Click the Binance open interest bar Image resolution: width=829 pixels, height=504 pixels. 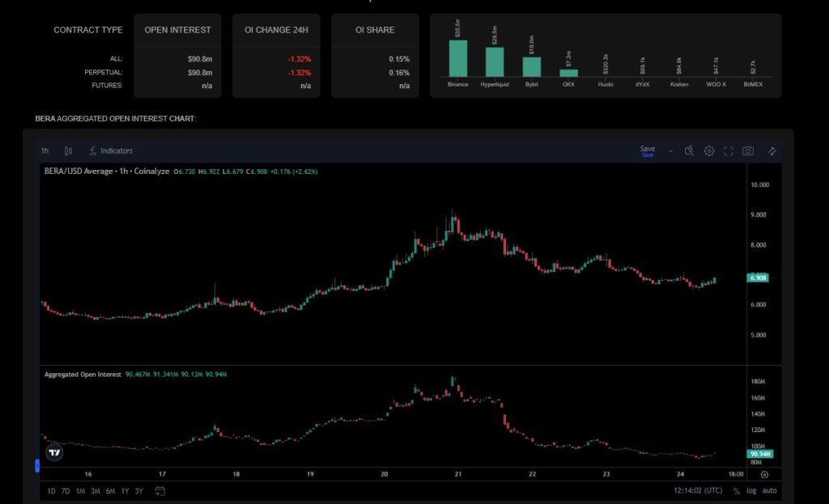pyautogui.click(x=458, y=58)
